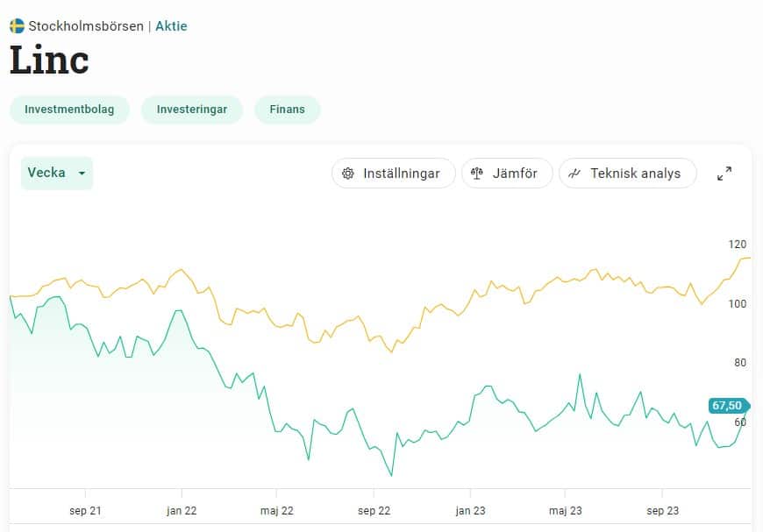Follow the Aktie link
The width and height of the screenshot is (763, 532).
(x=171, y=25)
